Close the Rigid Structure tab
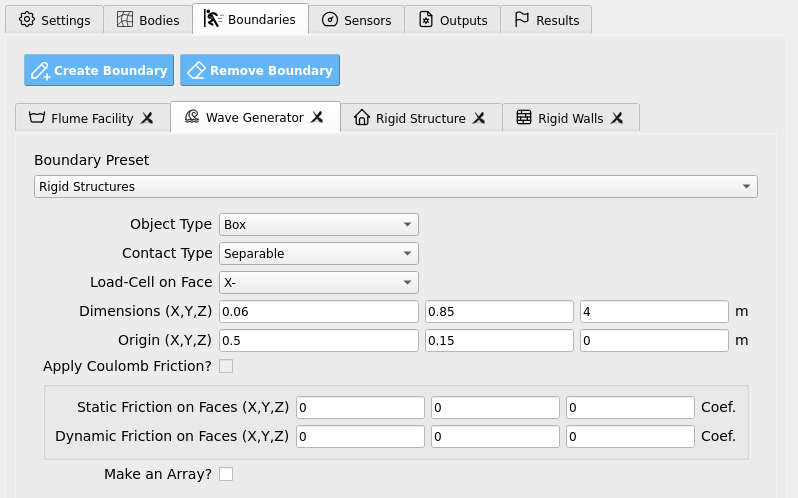The height and width of the screenshot is (498, 798). click(479, 118)
